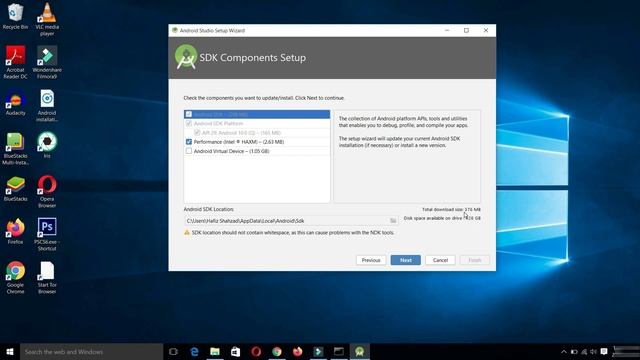
Task: Select the 'Performance (Intel ® HAXM) – (2.63 MB)' row
Action: (257, 142)
